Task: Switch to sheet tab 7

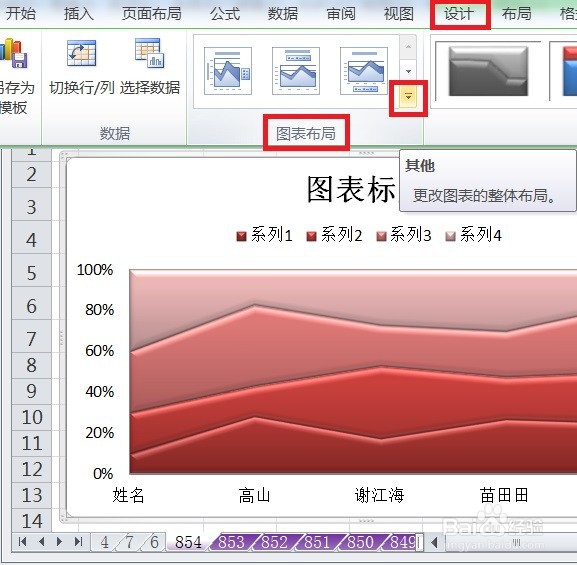Action: pos(130,542)
